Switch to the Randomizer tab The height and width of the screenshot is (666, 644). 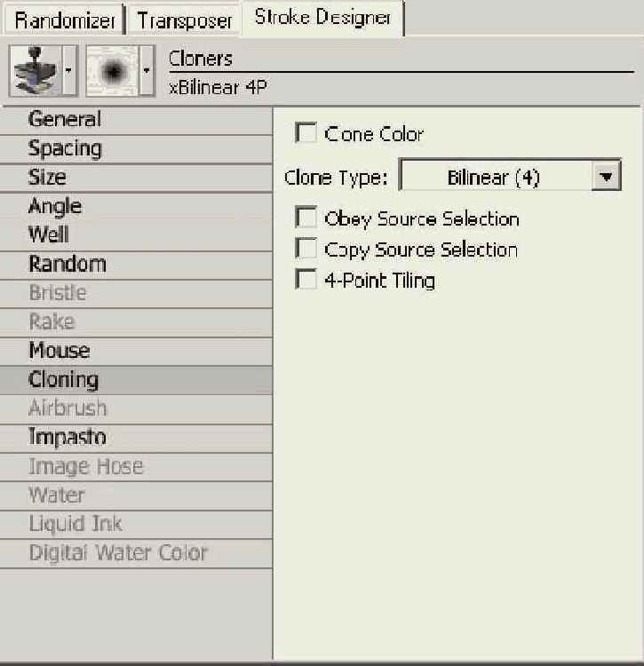point(64,20)
